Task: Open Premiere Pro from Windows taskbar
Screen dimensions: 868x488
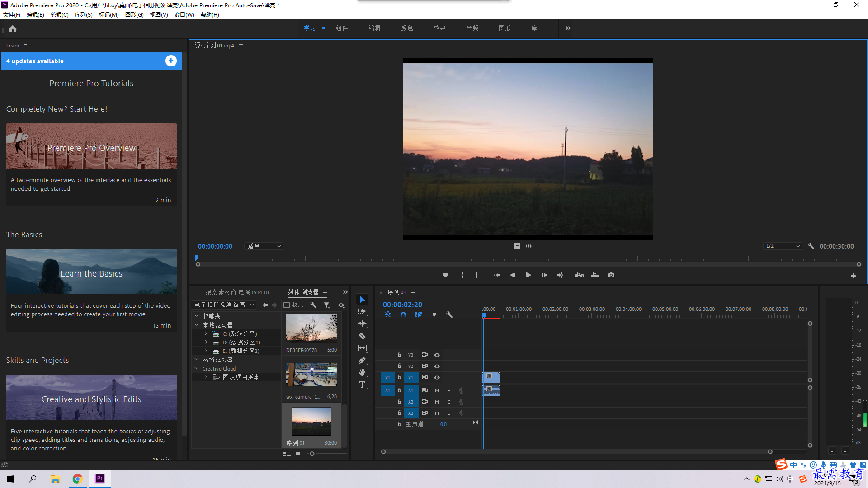Action: 100,479
